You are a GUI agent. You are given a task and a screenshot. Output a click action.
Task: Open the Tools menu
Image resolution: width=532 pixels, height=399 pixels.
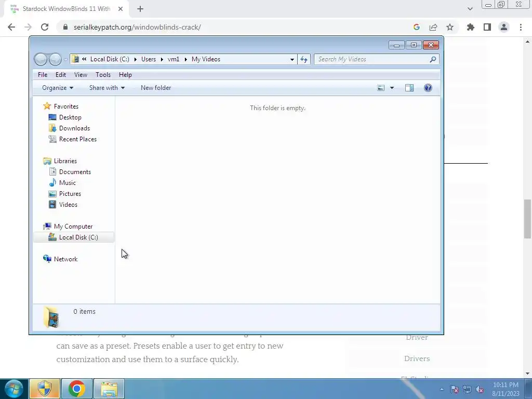[x=103, y=75]
